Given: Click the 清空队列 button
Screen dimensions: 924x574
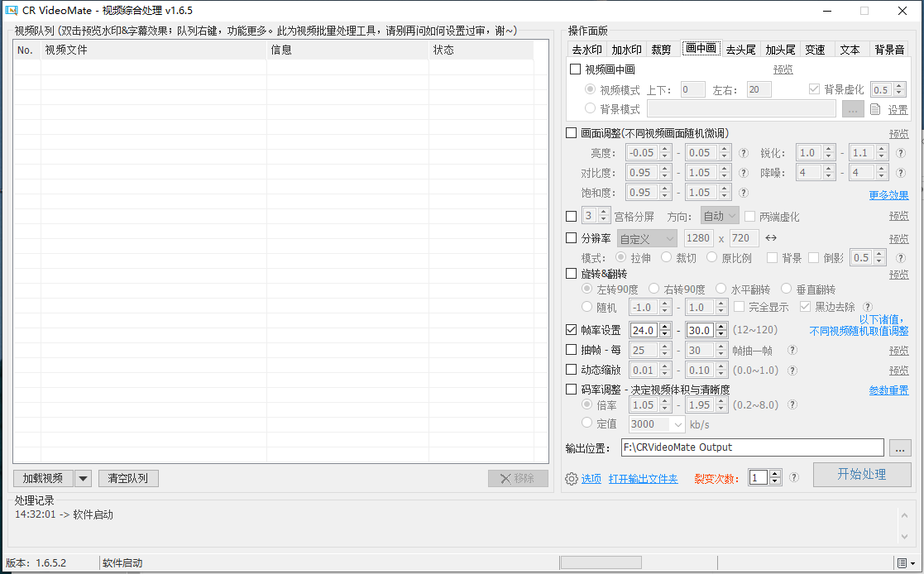Looking at the screenshot, I should pyautogui.click(x=128, y=479).
